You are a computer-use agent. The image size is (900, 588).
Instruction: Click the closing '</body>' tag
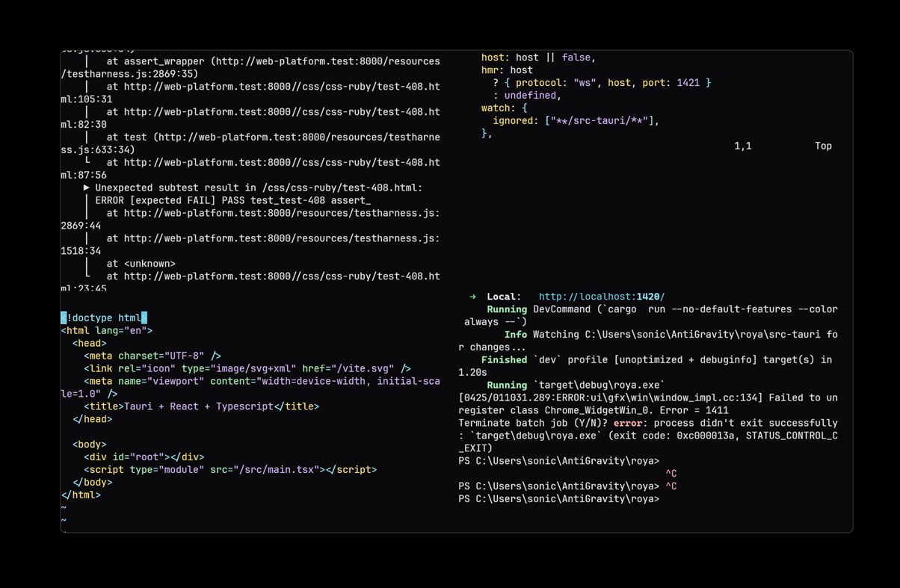click(93, 483)
